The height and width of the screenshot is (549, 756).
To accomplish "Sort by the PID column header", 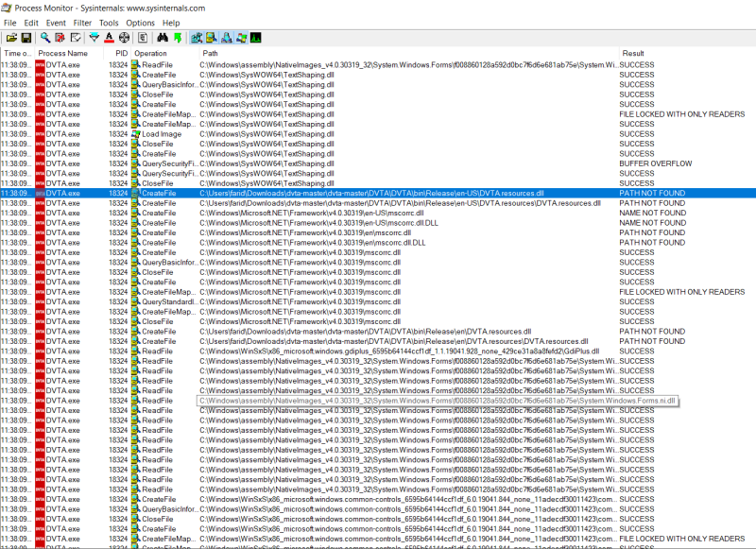I will (x=117, y=53).
